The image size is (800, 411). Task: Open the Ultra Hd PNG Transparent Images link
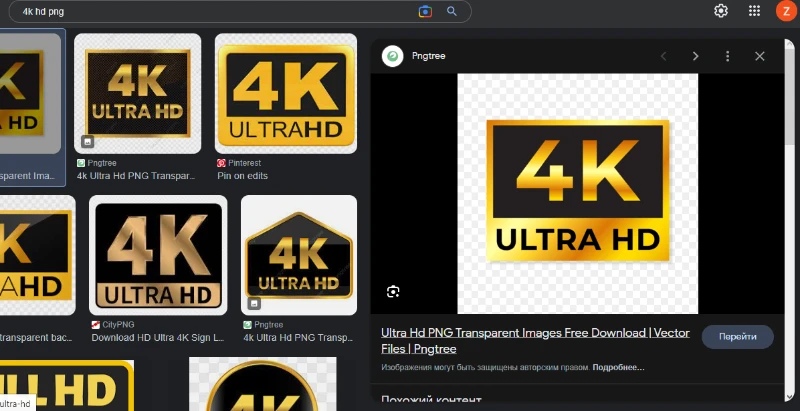(x=535, y=341)
